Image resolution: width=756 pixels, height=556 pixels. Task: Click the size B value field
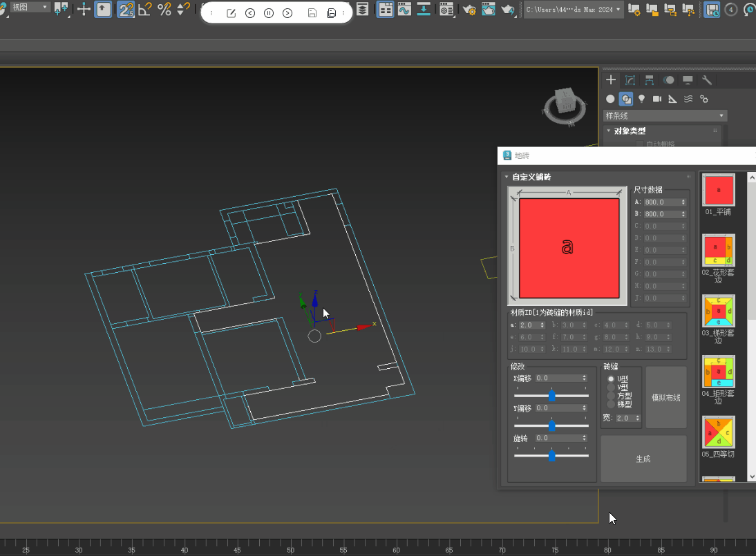661,214
